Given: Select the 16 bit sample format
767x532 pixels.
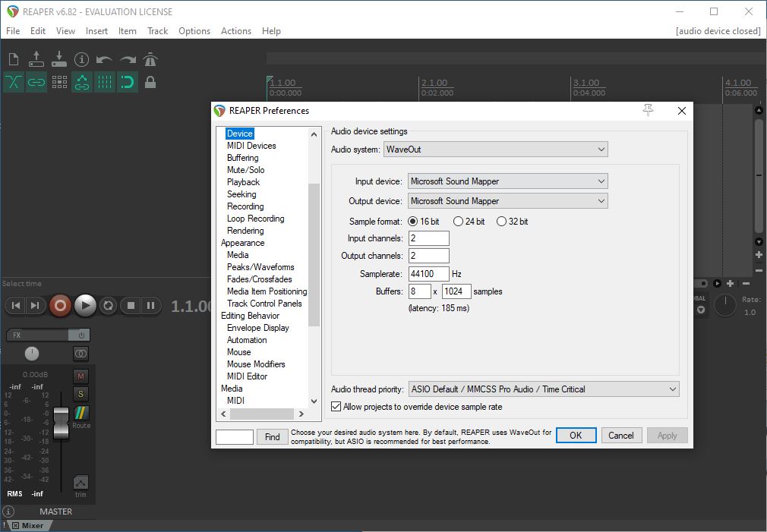Looking at the screenshot, I should [x=424, y=222].
